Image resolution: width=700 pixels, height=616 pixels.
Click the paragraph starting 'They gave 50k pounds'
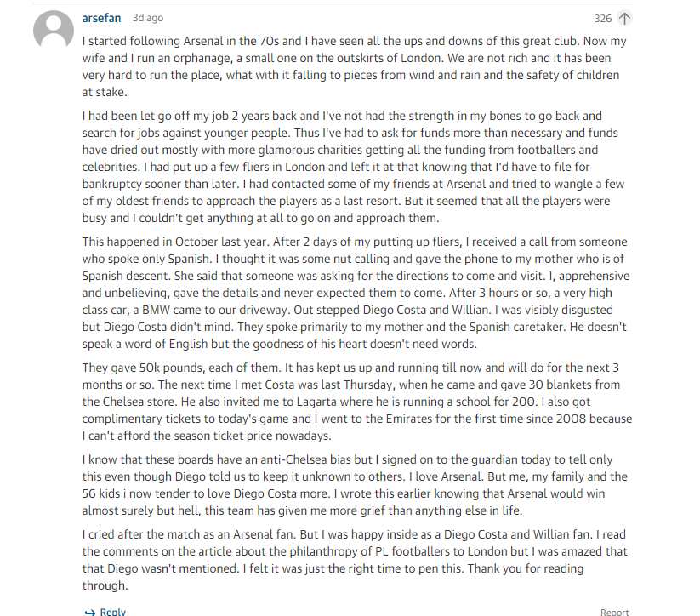357,402
